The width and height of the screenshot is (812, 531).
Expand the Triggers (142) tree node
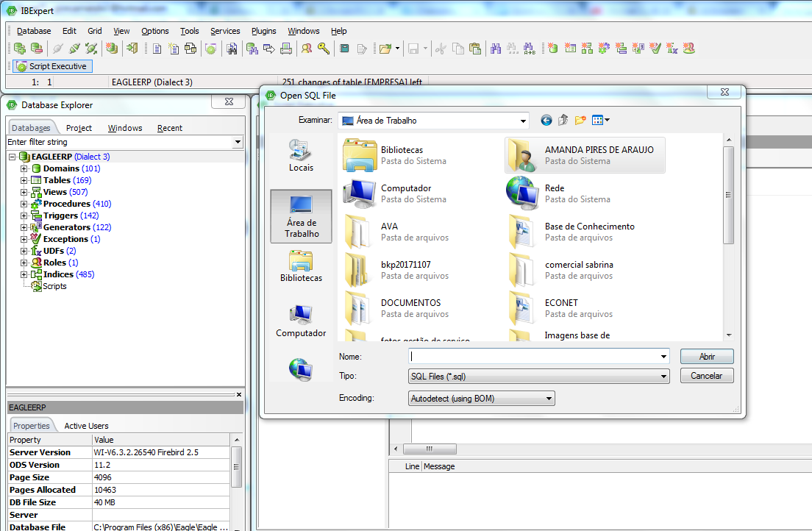tap(24, 215)
